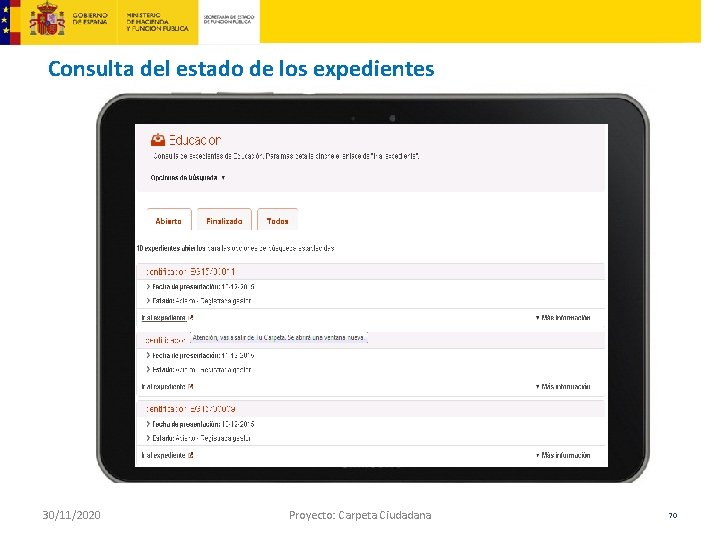Follow Ir al expediente link under E615/01011
This screenshot has width=720, height=540.
coord(163,318)
